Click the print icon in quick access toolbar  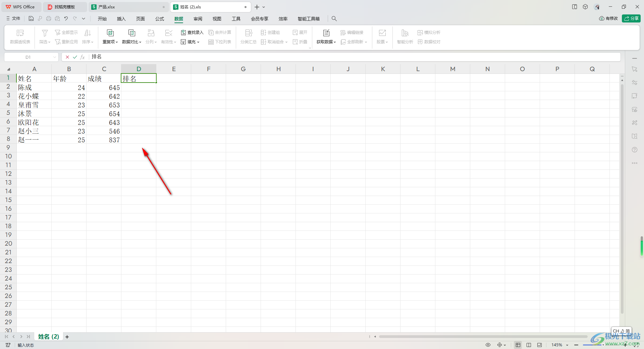pos(49,19)
